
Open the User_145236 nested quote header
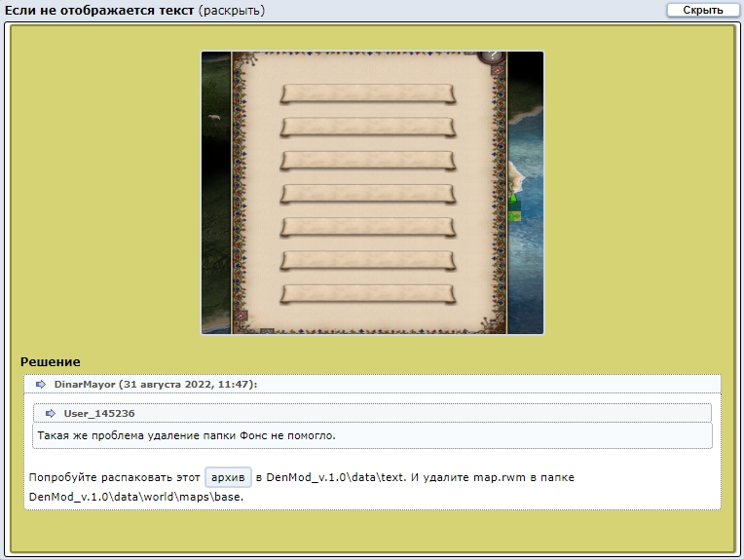(x=372, y=413)
